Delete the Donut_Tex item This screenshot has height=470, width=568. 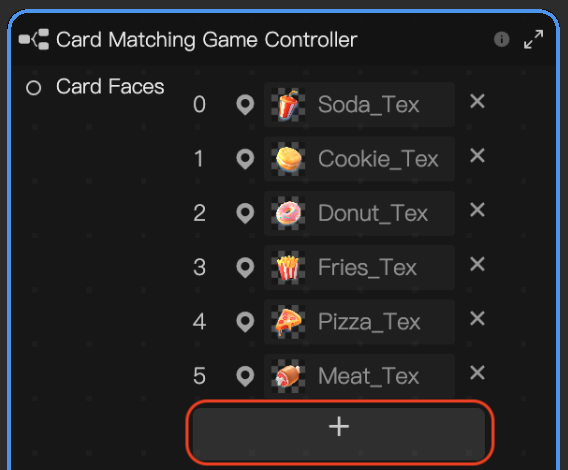477,210
